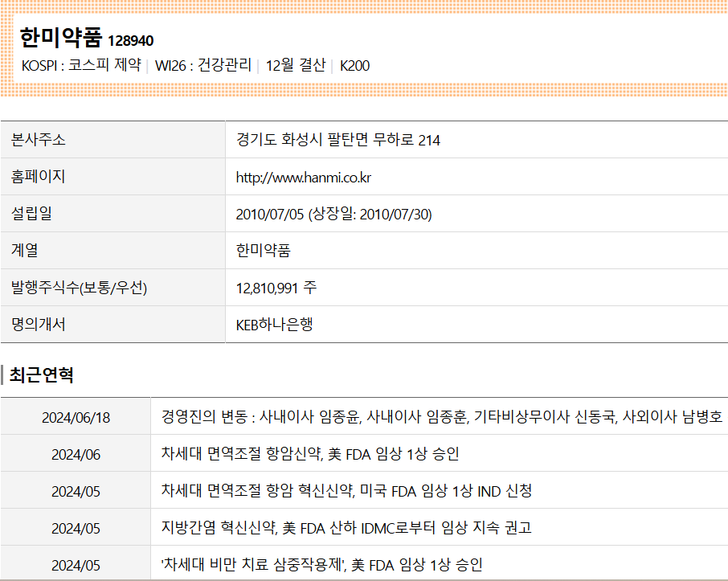Click the '12월 결산' text
Screen dimensions: 728x581
coord(295,65)
